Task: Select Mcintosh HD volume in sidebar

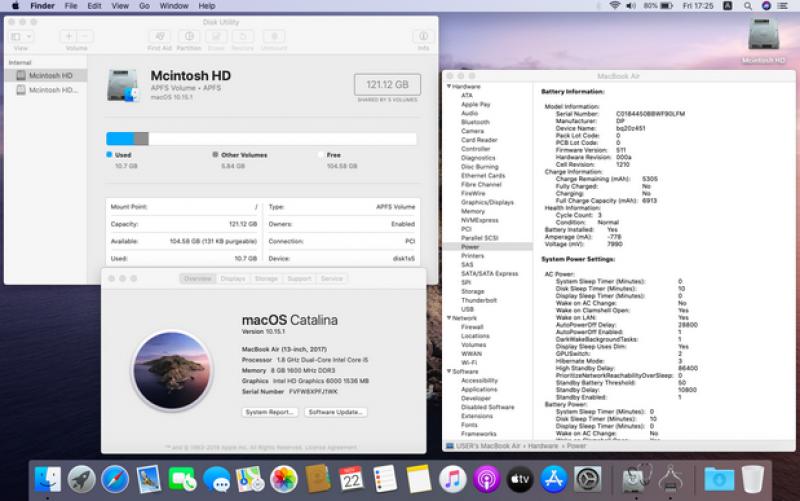Action: click(x=46, y=76)
